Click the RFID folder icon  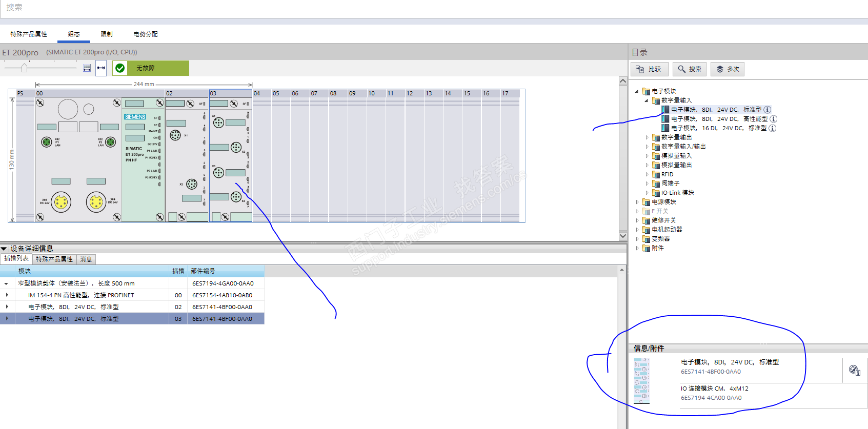coord(656,174)
